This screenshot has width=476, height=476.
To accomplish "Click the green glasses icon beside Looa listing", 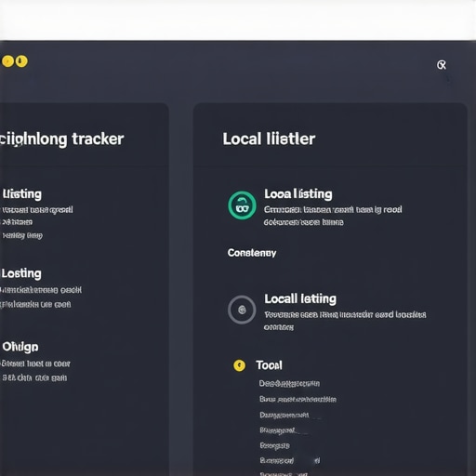I will [x=242, y=205].
